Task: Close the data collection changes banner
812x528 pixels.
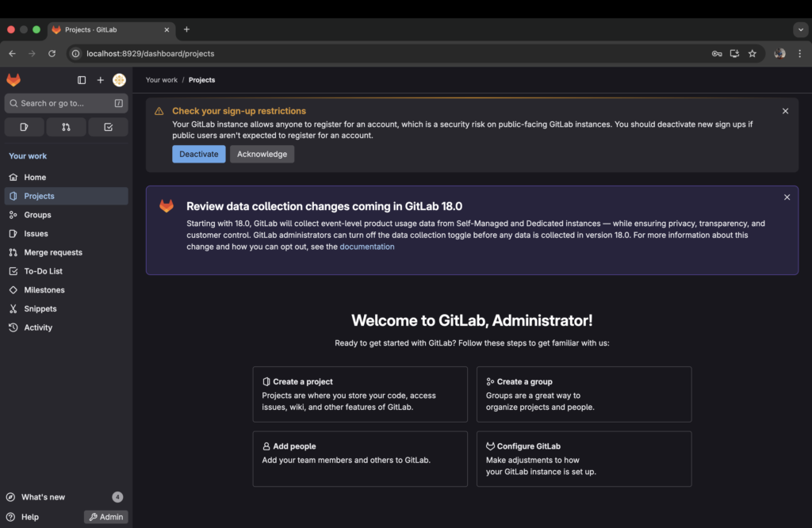Action: coord(787,197)
